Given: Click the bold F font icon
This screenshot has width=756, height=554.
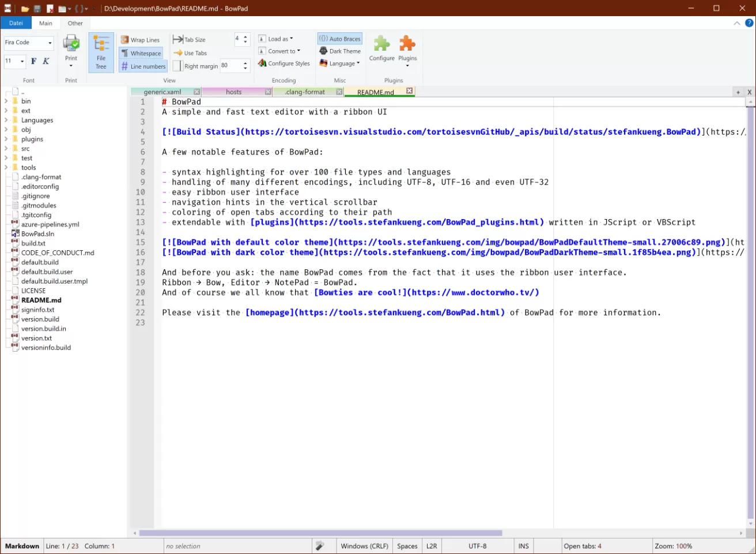Looking at the screenshot, I should pyautogui.click(x=33, y=61).
